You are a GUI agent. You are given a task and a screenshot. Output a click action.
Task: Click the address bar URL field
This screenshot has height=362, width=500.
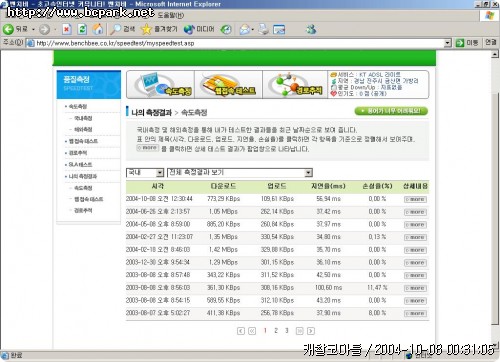pos(239,43)
